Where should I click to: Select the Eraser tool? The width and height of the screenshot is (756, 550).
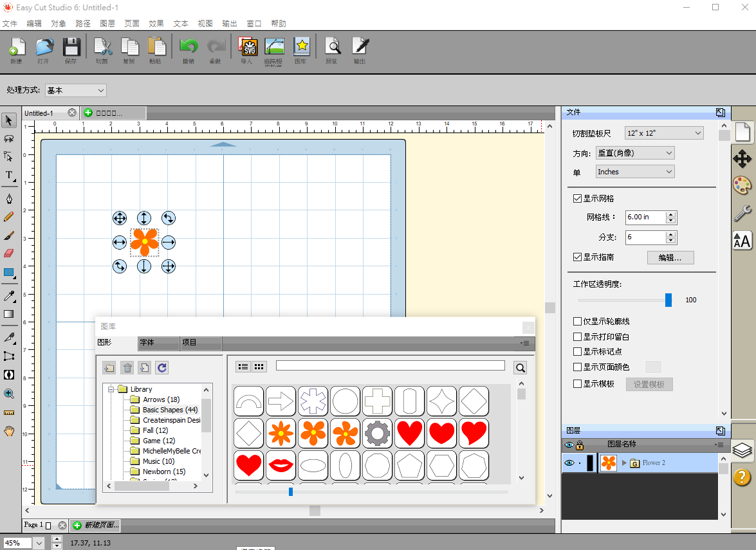(x=9, y=253)
